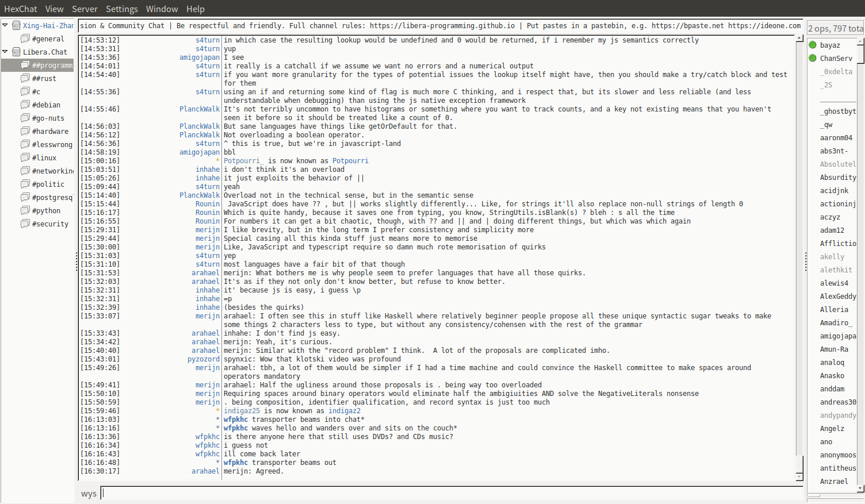This screenshot has height=504, width=865.
Task: Click the [16:30:17] timestamp
Action: 100,471
